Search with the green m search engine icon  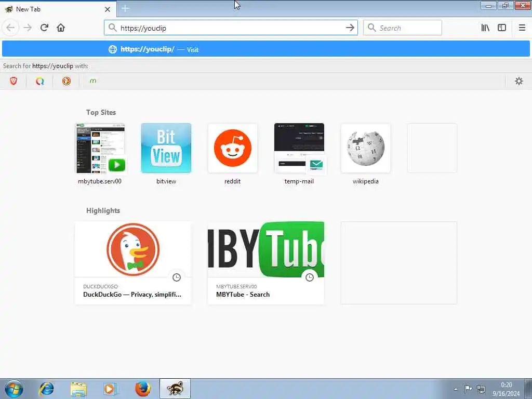point(92,81)
